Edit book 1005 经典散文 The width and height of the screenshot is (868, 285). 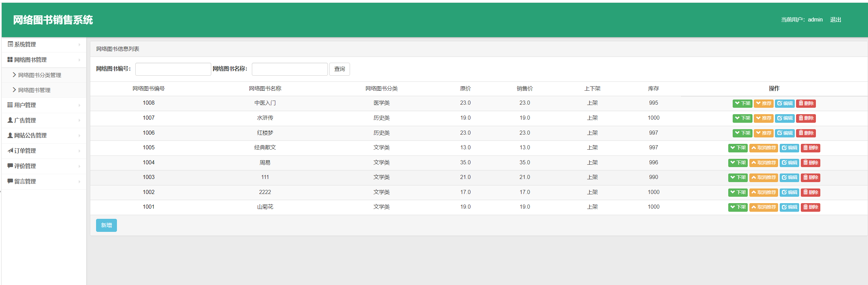point(789,148)
